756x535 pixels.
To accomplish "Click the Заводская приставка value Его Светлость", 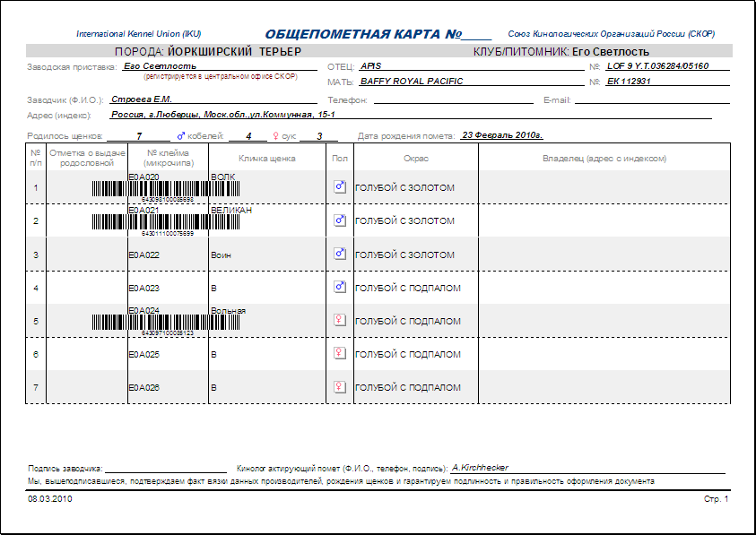I will [x=160, y=66].
